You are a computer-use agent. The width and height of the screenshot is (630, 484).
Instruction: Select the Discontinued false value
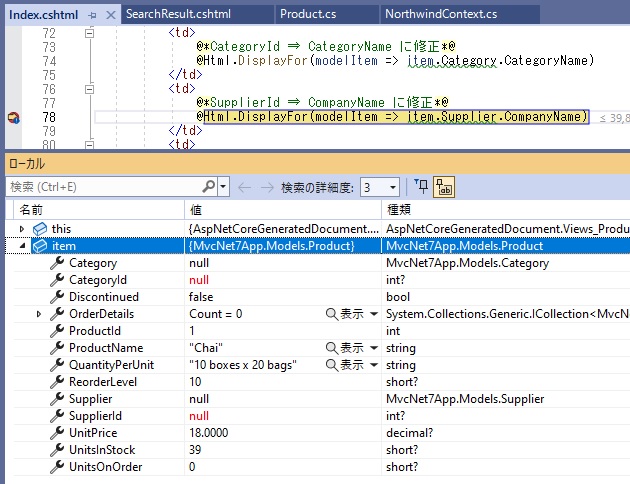click(201, 297)
